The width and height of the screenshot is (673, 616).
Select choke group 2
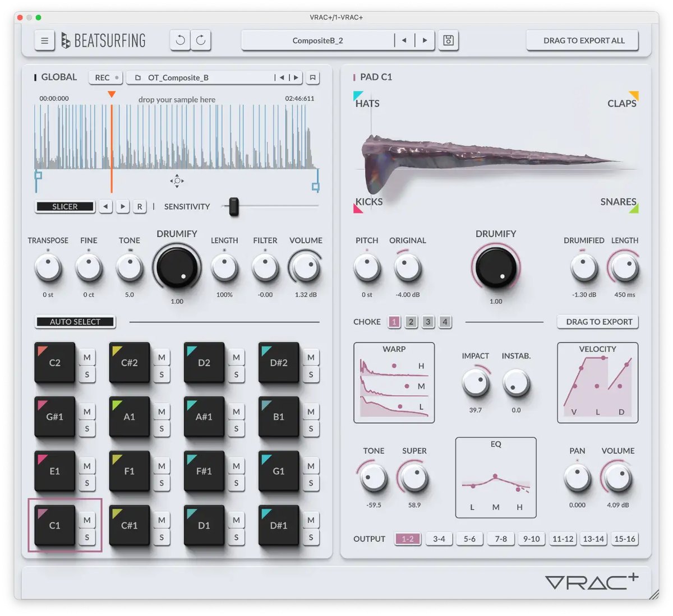[411, 322]
